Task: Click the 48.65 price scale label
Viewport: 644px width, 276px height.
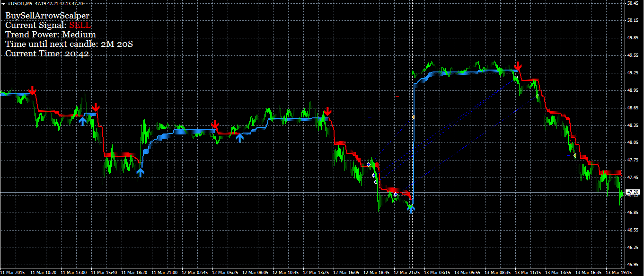Action: (x=633, y=108)
